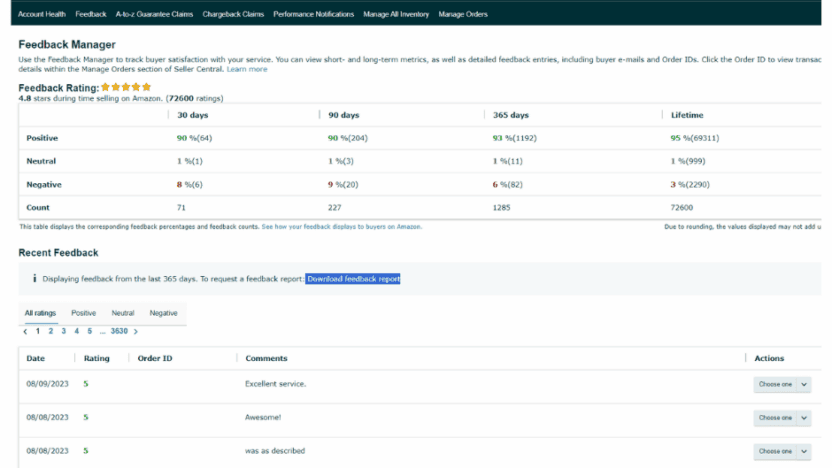This screenshot has height=468, width=832.
Task: Click the previous page arrow in pagination
Action: (25, 331)
